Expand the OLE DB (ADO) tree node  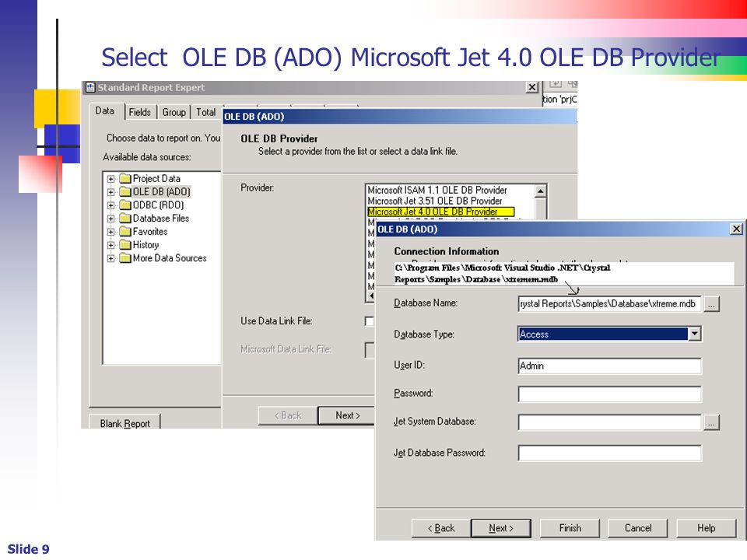111,192
